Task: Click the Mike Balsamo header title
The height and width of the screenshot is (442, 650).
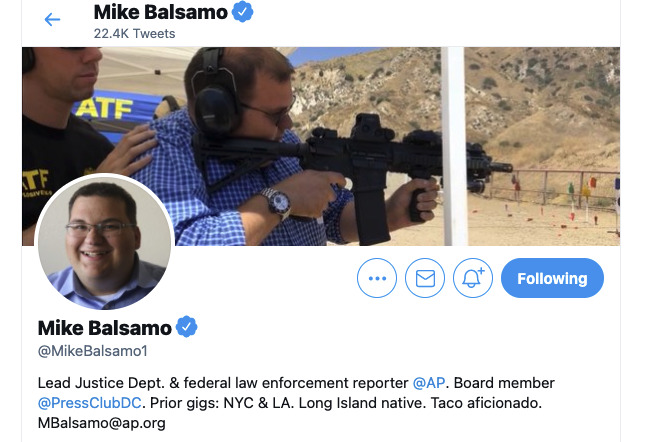Action: pyautogui.click(x=159, y=12)
